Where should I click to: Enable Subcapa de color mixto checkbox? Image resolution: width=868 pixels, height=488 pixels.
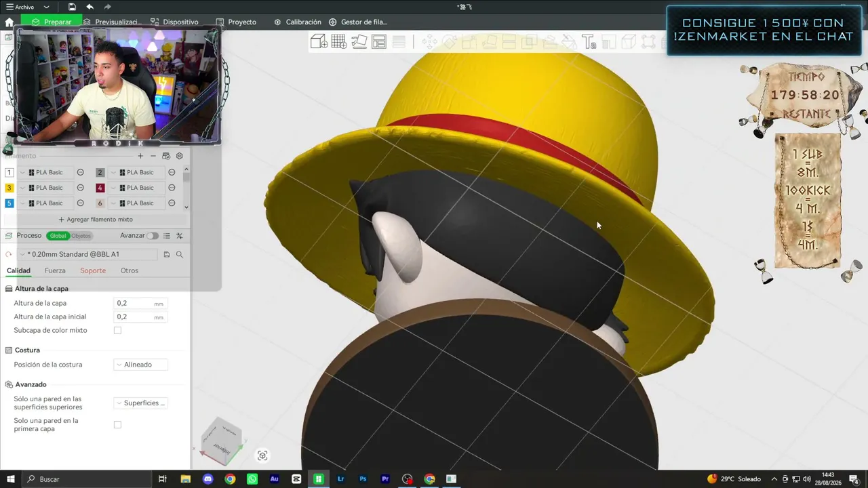click(117, 330)
